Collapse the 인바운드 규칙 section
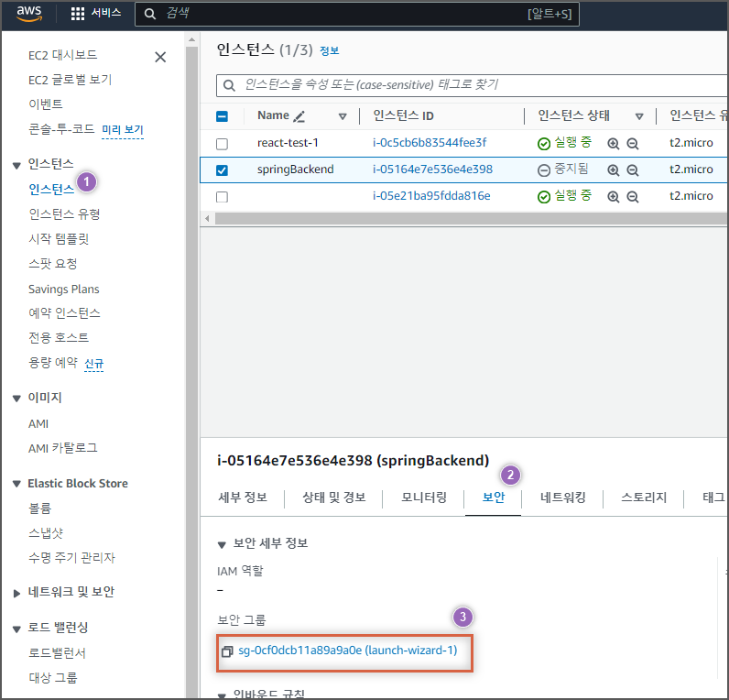This screenshot has height=700, width=729. point(222,695)
